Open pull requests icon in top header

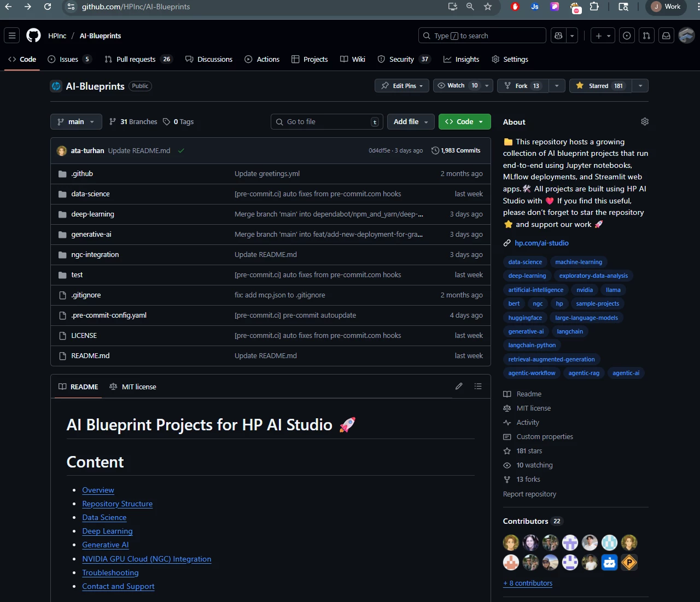646,36
